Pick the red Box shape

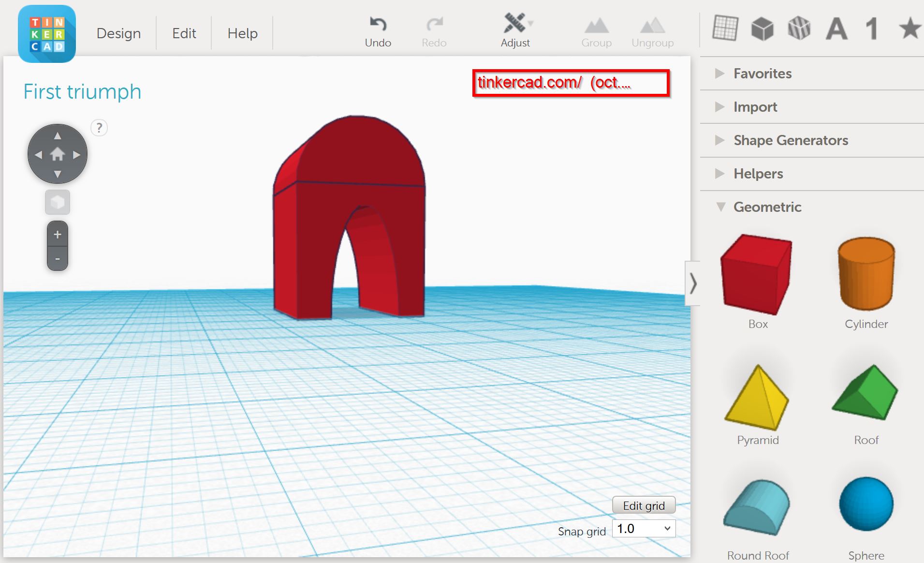757,275
